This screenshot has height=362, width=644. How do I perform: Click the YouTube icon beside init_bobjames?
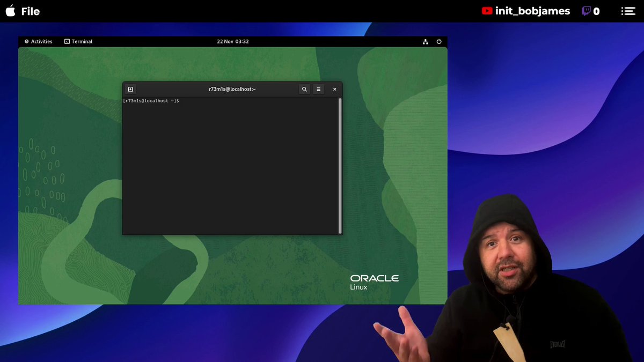click(487, 11)
